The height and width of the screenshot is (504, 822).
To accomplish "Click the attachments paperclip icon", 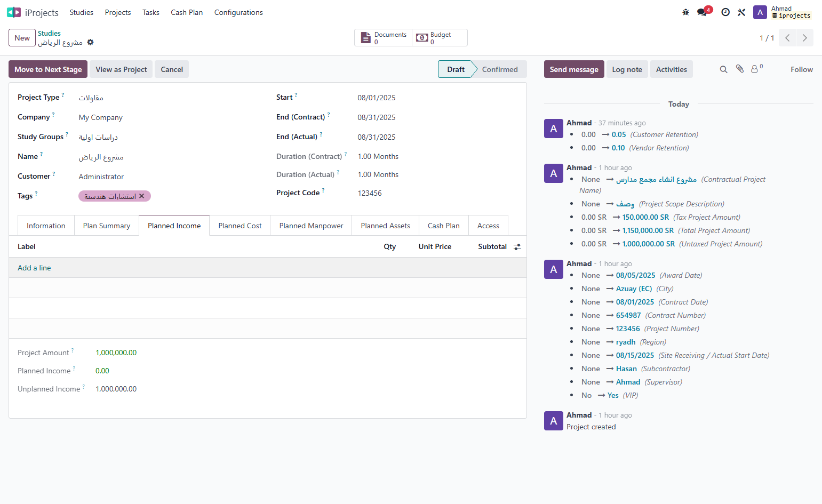I will (x=740, y=69).
